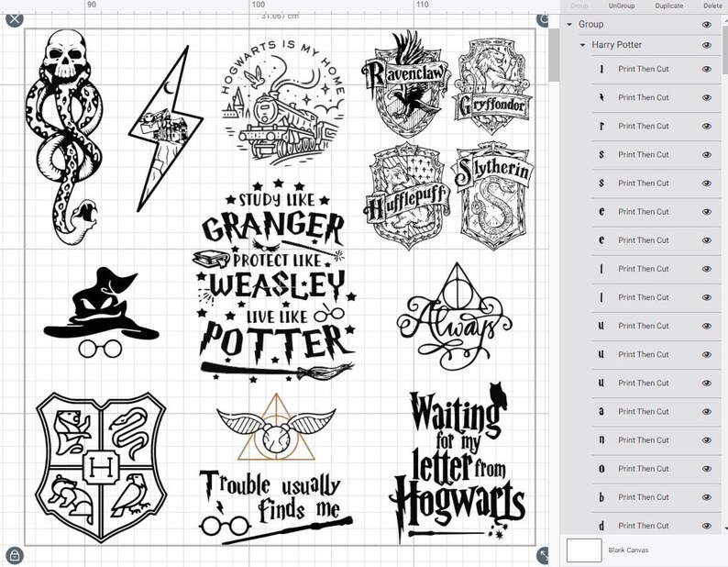
Task: Click the Blank Canvas label
Action: [628, 550]
